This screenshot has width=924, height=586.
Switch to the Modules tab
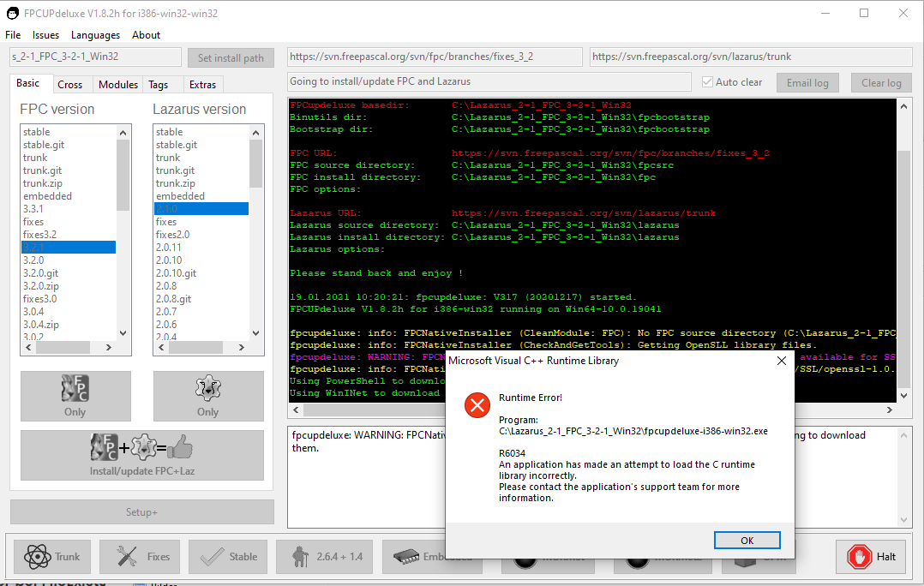[x=118, y=85]
